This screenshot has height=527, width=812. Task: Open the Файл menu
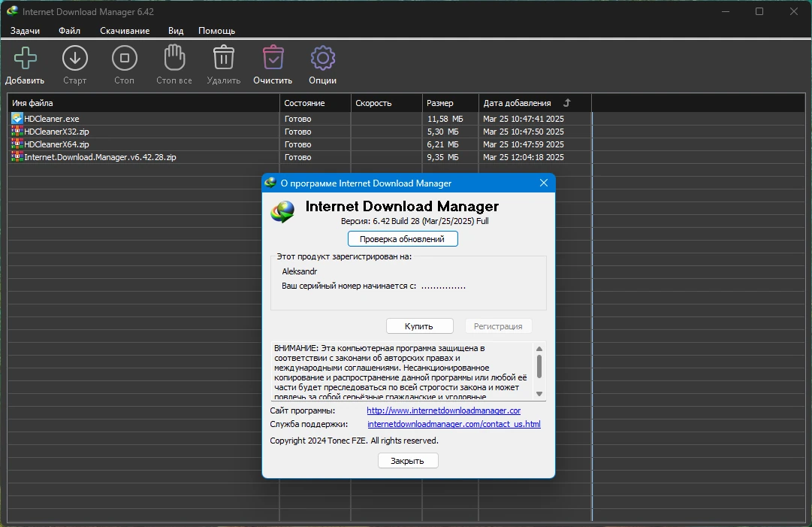coord(69,31)
